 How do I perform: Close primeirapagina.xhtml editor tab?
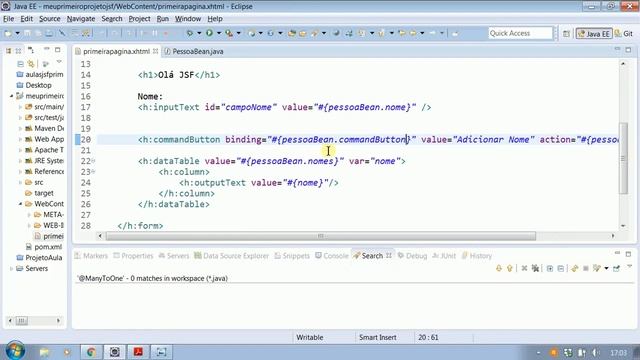pyautogui.click(x=156, y=51)
